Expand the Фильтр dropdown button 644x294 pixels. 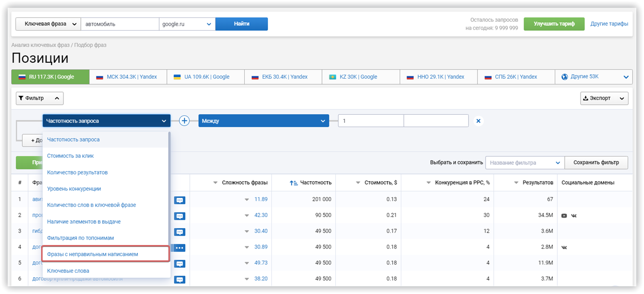40,98
